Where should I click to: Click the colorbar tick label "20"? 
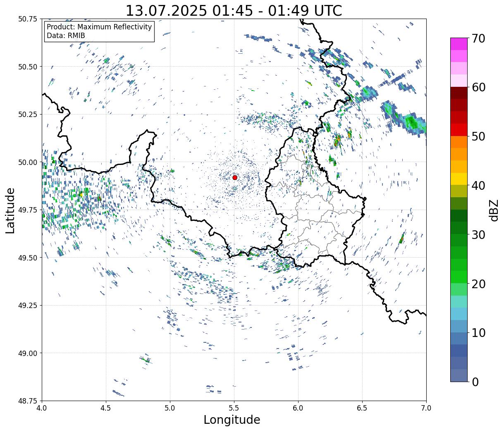coord(478,284)
